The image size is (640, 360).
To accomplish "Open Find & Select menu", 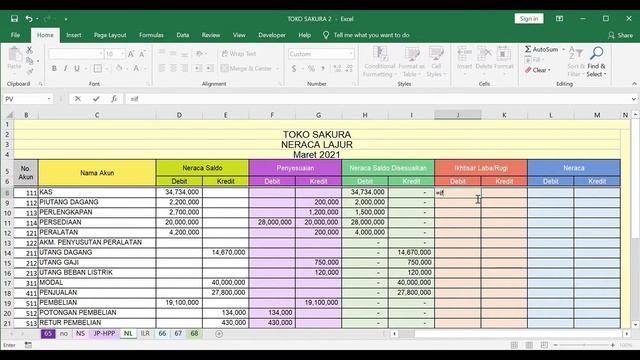I will click(596, 61).
